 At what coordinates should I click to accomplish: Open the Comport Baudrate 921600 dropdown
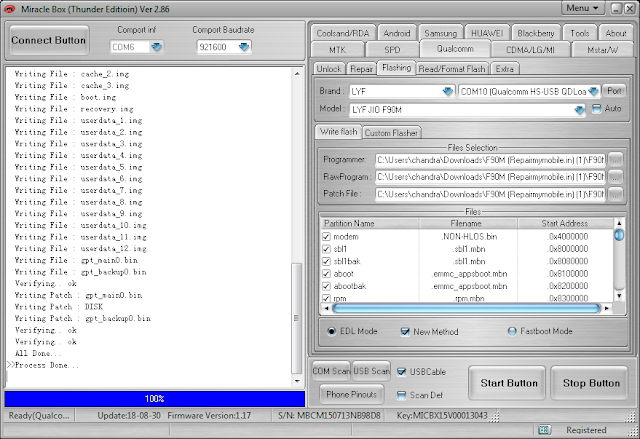(x=244, y=47)
